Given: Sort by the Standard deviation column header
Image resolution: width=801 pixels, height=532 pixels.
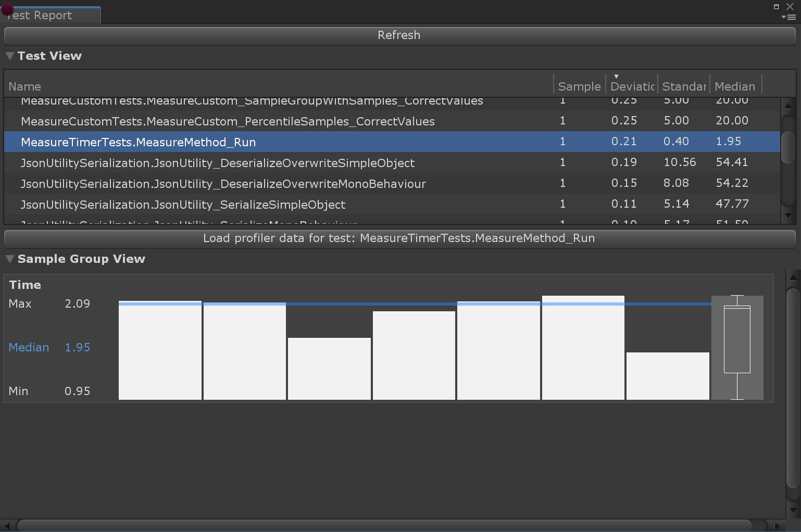Looking at the screenshot, I should (x=684, y=86).
